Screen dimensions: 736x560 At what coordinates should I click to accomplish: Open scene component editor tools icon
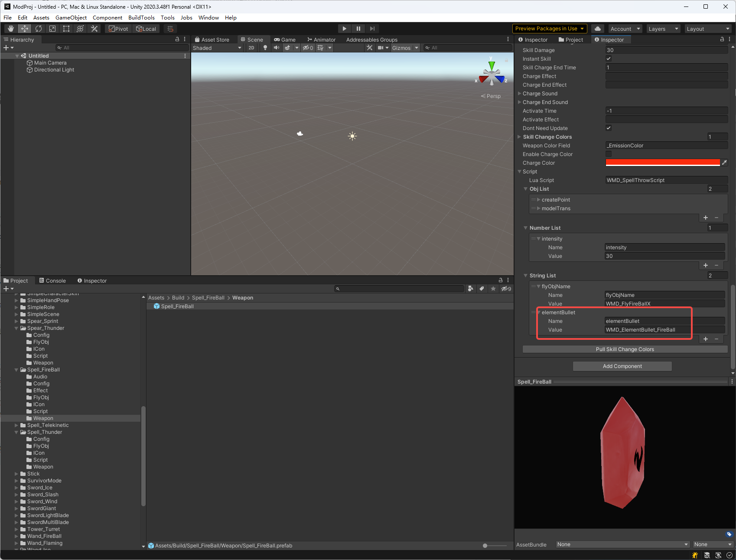pyautogui.click(x=370, y=48)
